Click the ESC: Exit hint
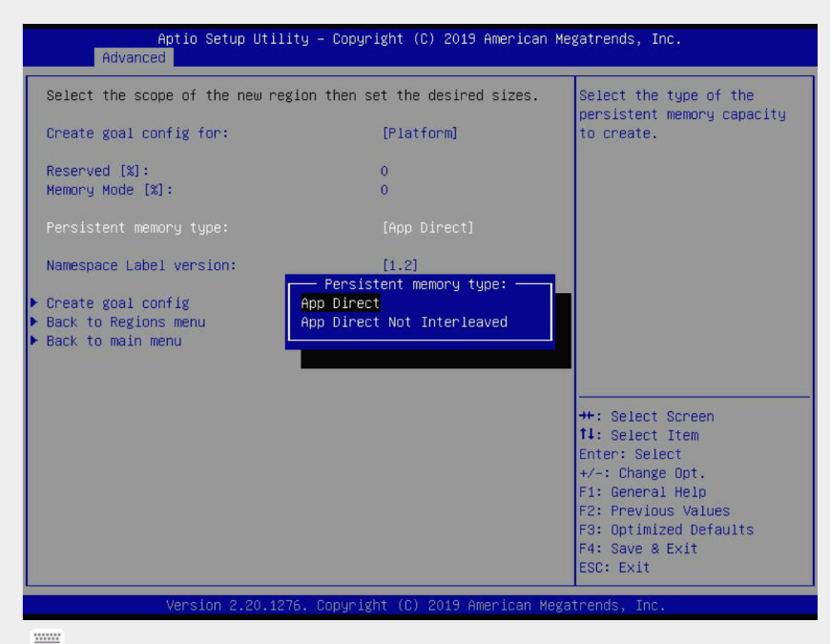 (614, 568)
